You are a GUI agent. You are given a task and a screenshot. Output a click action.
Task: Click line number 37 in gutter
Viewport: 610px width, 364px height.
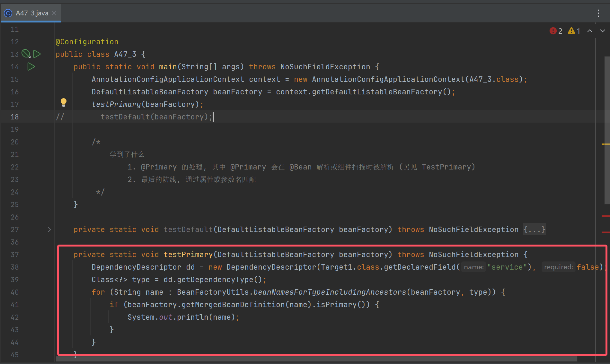pyautogui.click(x=15, y=255)
